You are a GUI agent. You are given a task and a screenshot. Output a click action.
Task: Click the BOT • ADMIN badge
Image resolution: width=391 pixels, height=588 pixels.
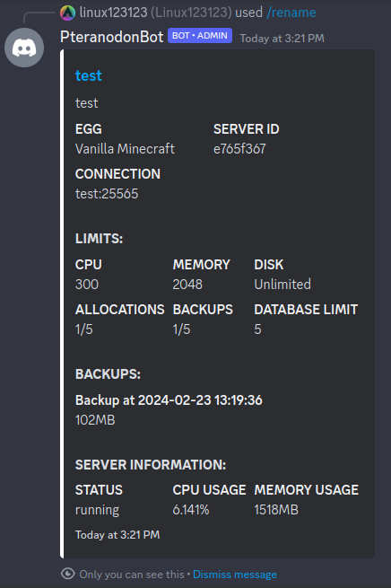click(200, 36)
